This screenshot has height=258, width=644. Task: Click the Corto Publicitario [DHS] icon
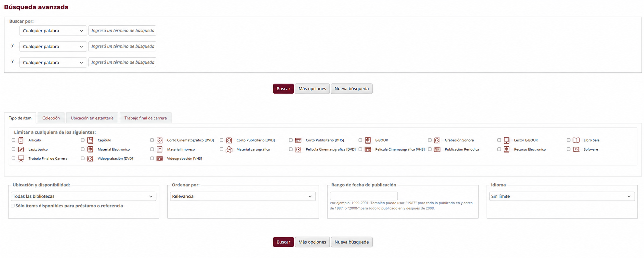coord(298,140)
